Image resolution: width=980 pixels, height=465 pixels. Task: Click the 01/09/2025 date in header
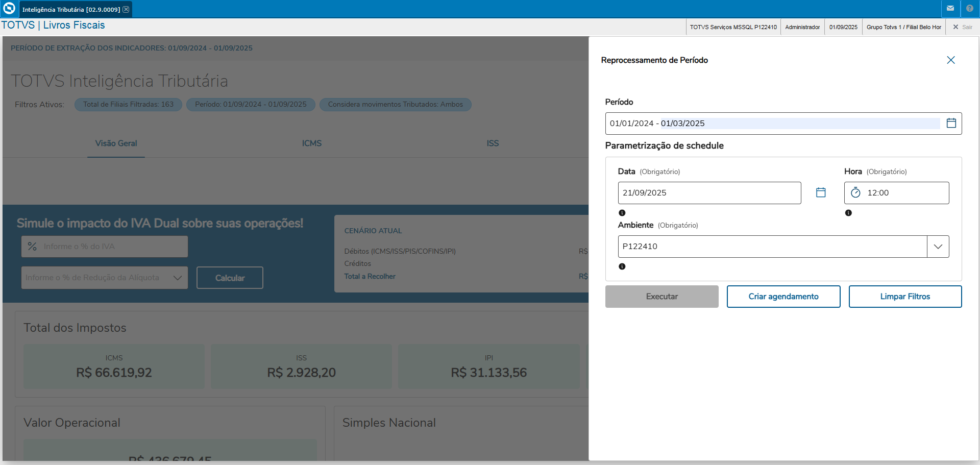click(x=844, y=27)
